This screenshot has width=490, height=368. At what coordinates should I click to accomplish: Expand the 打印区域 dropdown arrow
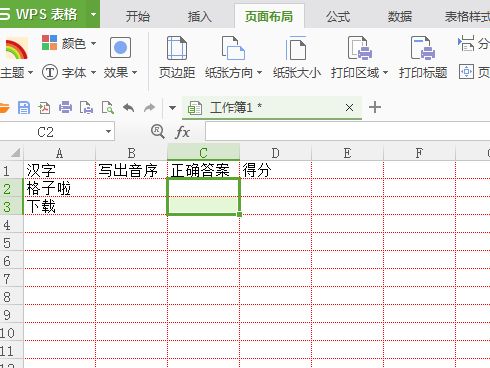pyautogui.click(x=385, y=72)
